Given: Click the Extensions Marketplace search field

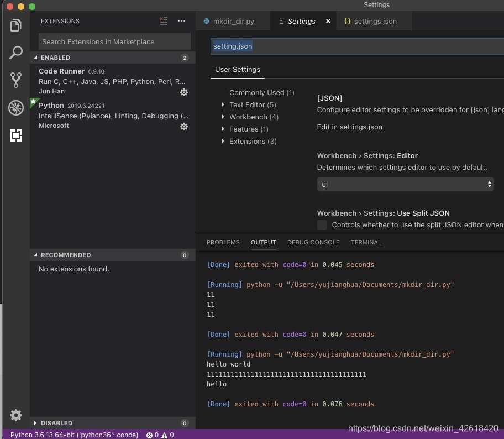Looking at the screenshot, I should [114, 41].
